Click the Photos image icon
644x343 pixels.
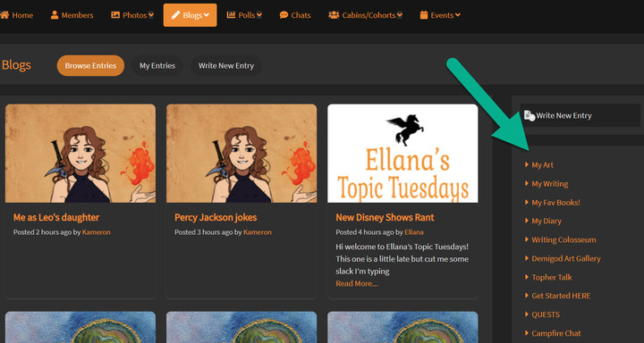pyautogui.click(x=115, y=15)
